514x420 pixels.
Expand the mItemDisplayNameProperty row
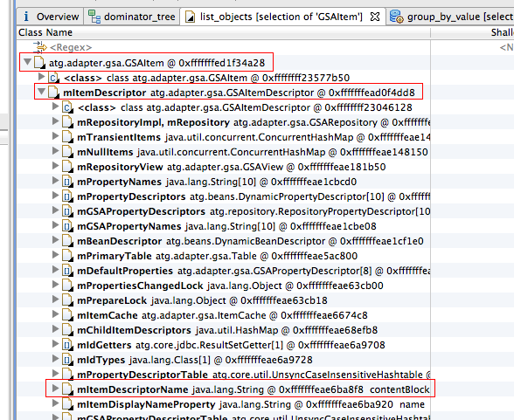pos(55,403)
